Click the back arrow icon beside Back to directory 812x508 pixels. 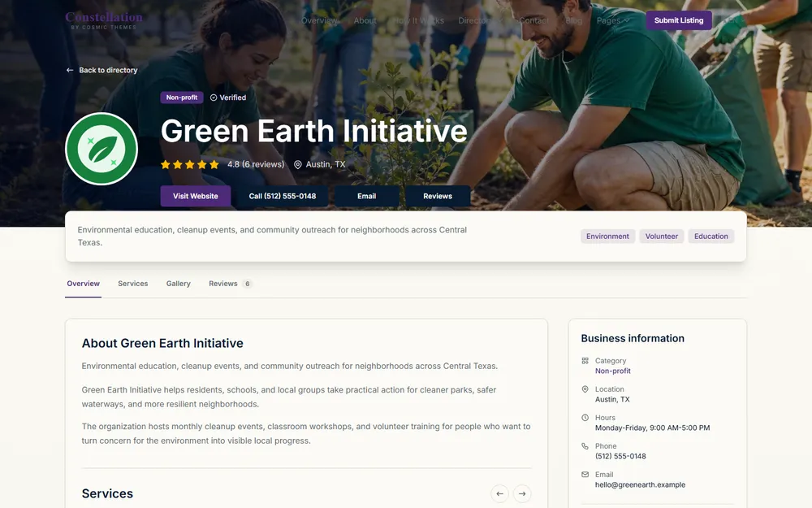click(x=70, y=70)
